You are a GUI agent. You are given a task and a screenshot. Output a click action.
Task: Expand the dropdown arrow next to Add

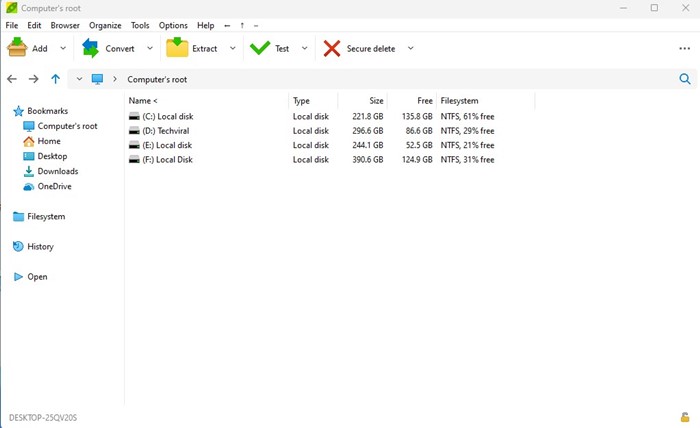[63, 48]
